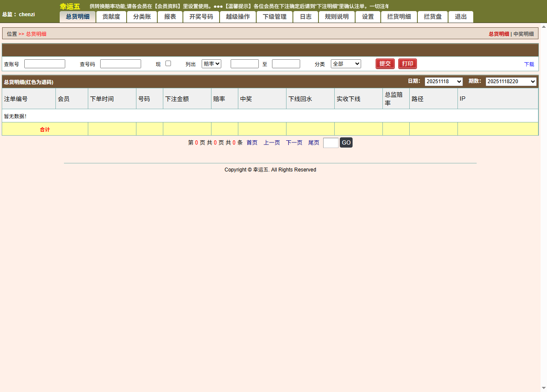Open the 中奖明细 link
The width and height of the screenshot is (547, 392).
[524, 34]
